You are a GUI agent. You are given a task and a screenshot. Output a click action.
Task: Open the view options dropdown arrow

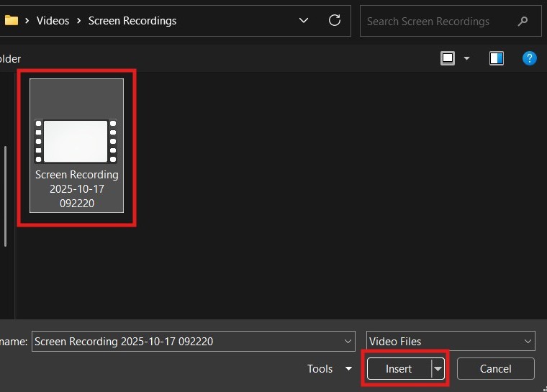pos(466,58)
